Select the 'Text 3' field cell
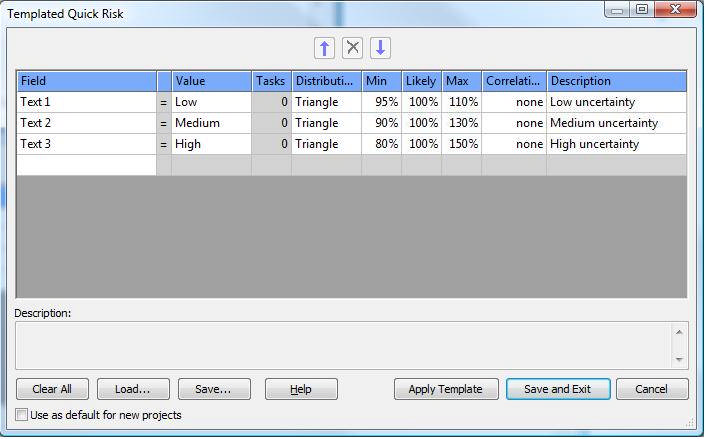Screen dimensions: 706x439 pyautogui.click(x=86, y=144)
